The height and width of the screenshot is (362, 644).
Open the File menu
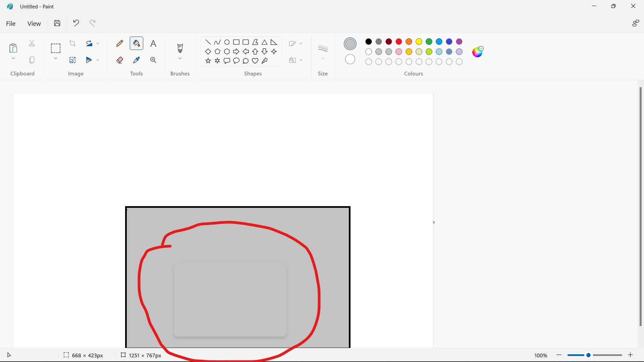pos(11,23)
